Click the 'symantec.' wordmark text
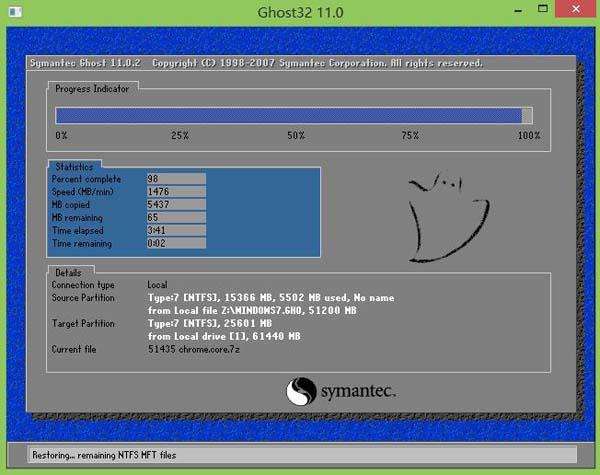Screen dimensions: 600x475 358,392
